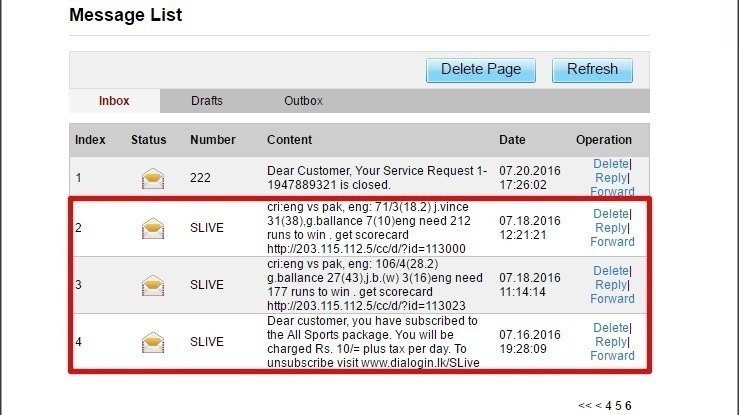Reply to message 2 from SLIVE

coord(611,228)
